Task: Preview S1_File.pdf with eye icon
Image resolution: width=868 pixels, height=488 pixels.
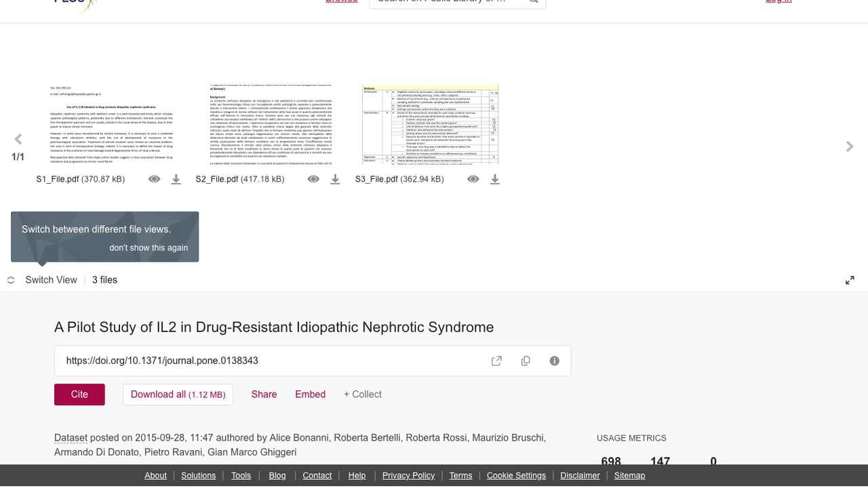Action: 155,179
